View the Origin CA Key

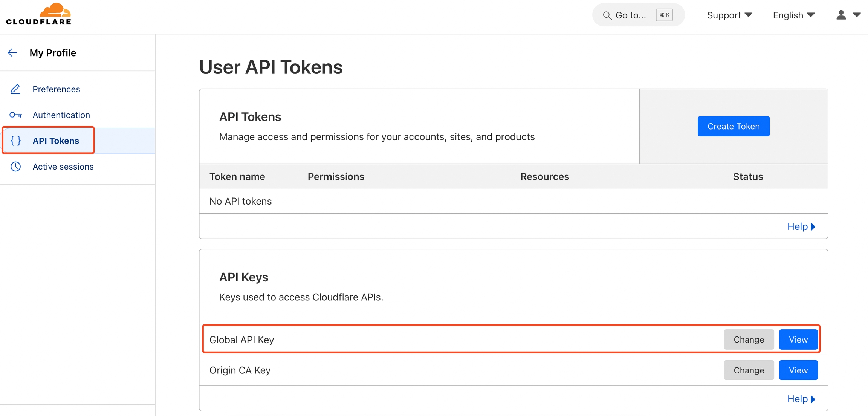coord(798,370)
